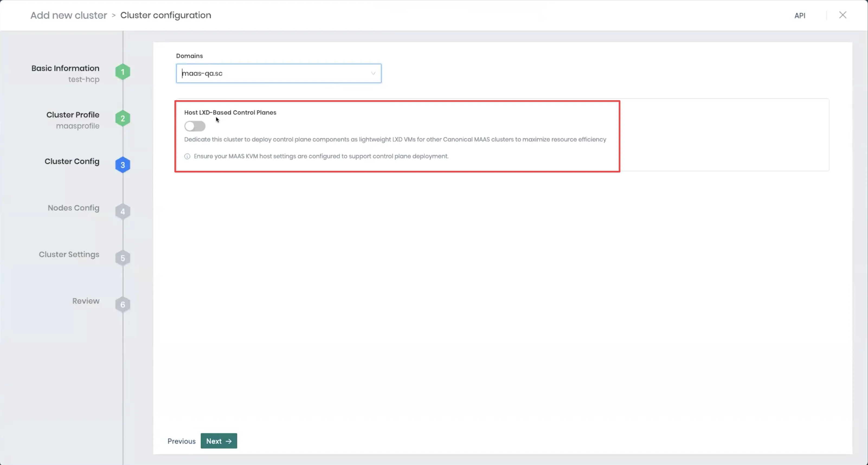868x465 pixels.
Task: Click the info icon beside the MAAS KVM note
Action: point(187,156)
